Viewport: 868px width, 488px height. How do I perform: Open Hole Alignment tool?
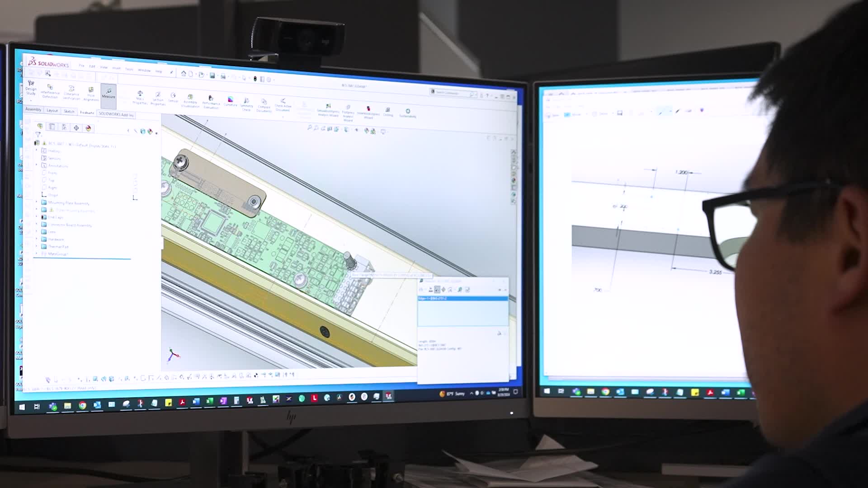point(91,94)
